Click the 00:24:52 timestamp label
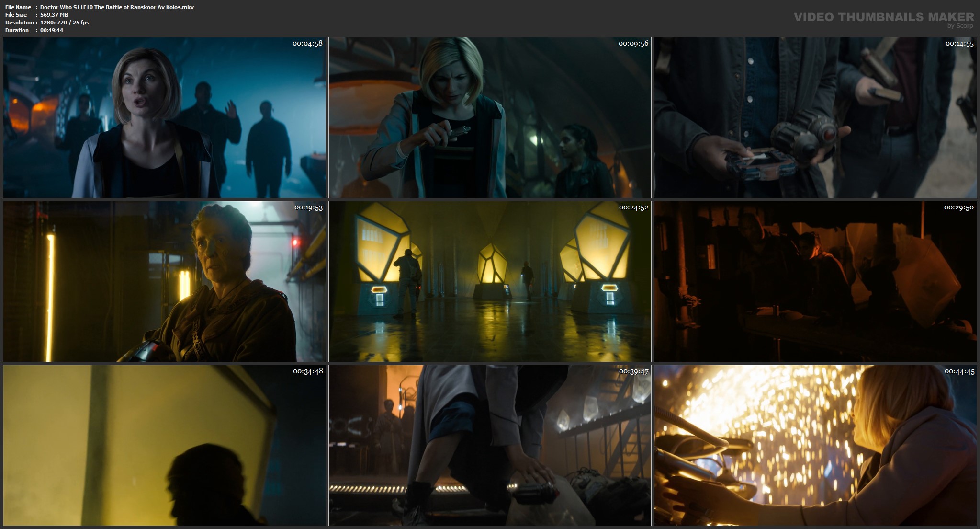980x529 pixels. click(x=633, y=207)
